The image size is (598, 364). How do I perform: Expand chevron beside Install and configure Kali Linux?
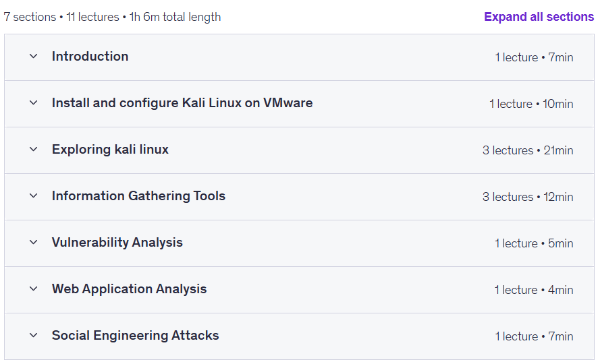click(x=34, y=103)
